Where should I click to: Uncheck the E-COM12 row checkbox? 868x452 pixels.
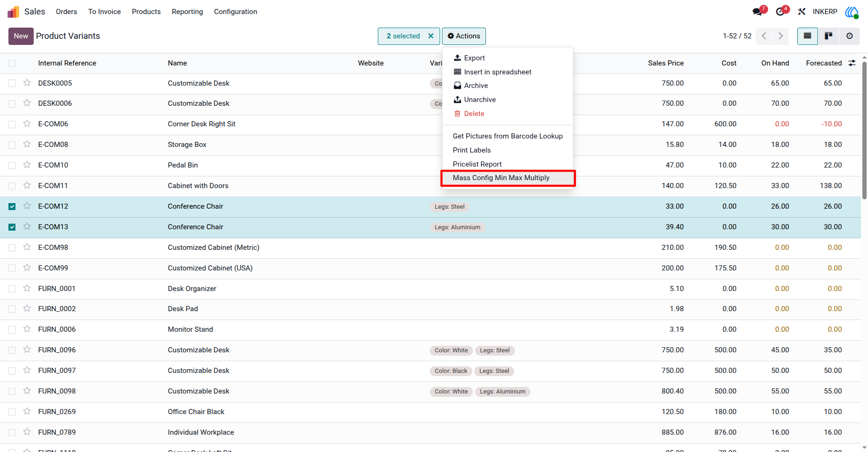pos(12,206)
